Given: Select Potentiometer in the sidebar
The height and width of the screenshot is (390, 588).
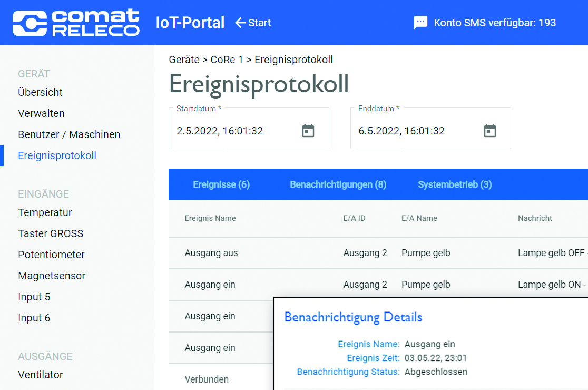Looking at the screenshot, I should pyautogui.click(x=51, y=255).
